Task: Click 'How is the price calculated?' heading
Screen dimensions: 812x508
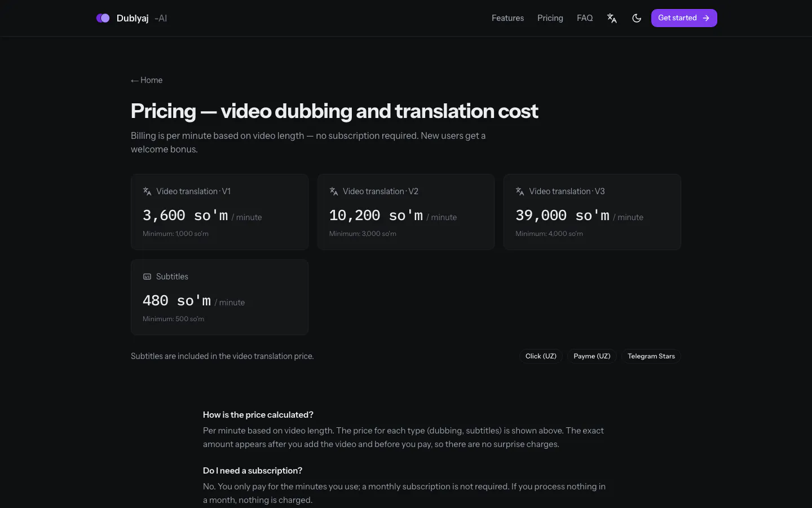Action: [258, 415]
